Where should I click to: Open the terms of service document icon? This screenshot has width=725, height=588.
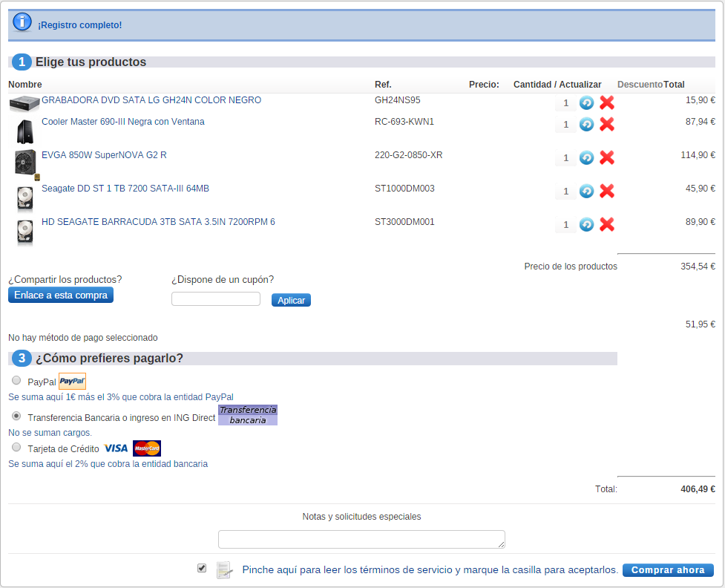[224, 570]
